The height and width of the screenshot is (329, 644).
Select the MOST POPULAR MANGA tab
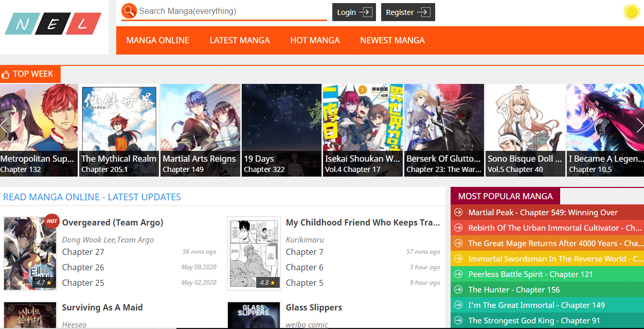[x=505, y=196]
